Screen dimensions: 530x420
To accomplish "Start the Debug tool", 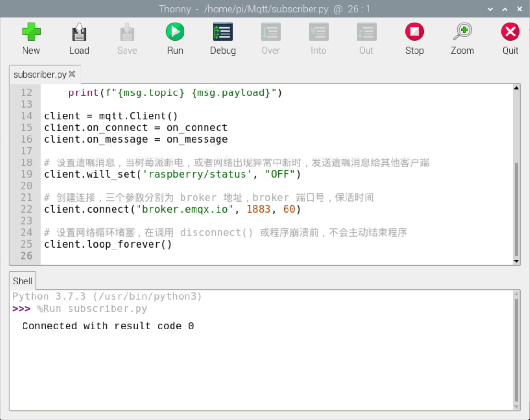I will [223, 38].
